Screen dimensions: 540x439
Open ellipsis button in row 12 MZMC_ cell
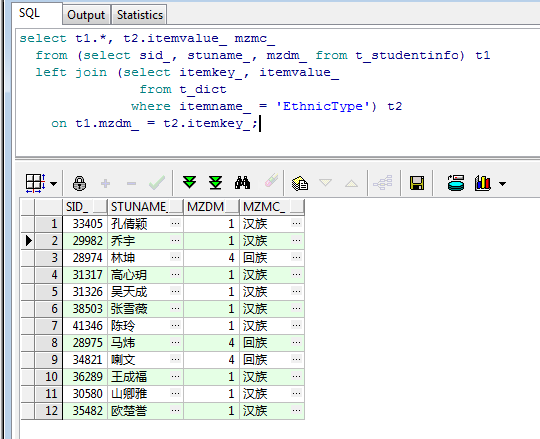tap(296, 410)
